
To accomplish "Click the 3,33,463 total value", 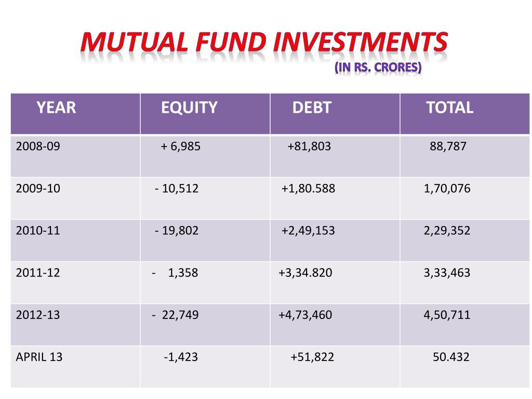I will [447, 273].
